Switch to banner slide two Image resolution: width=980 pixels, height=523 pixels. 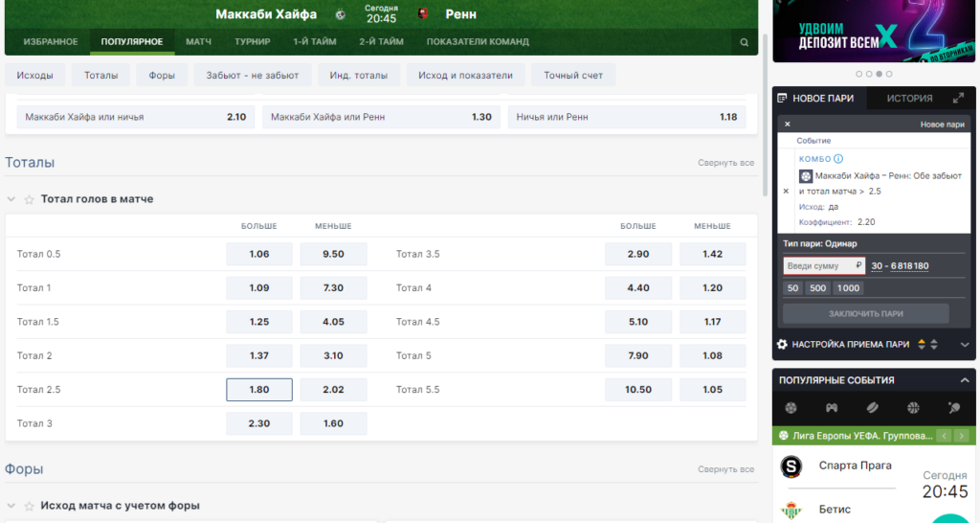point(869,74)
